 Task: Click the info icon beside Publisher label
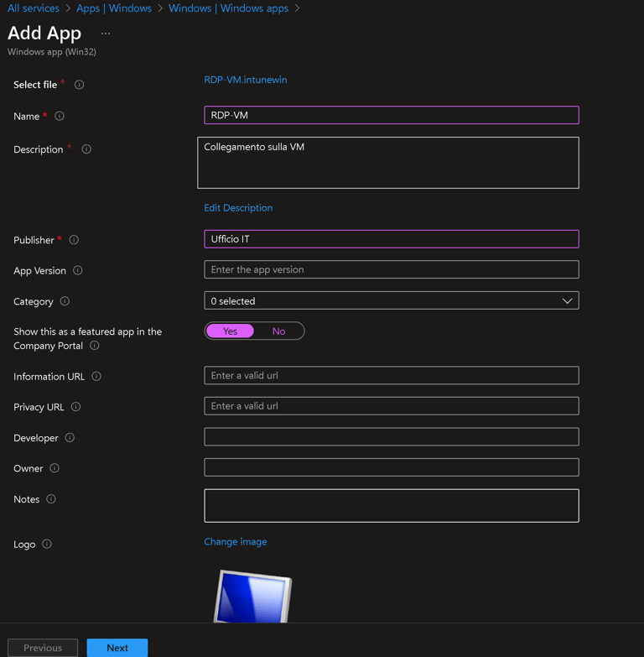(74, 240)
